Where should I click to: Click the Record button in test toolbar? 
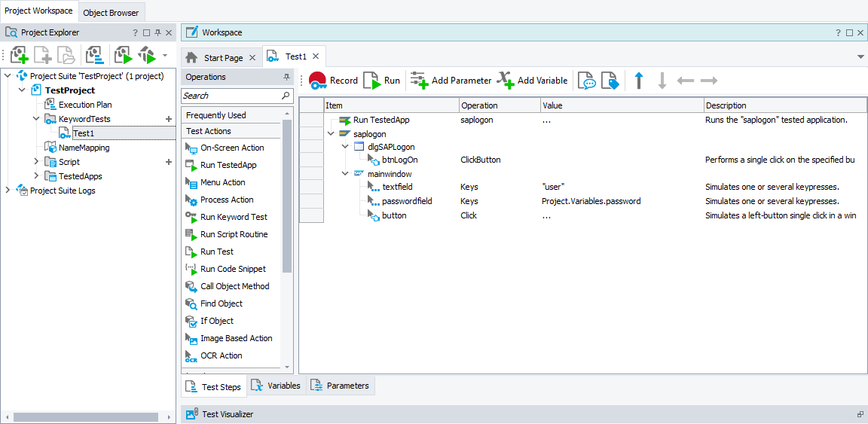click(x=333, y=81)
